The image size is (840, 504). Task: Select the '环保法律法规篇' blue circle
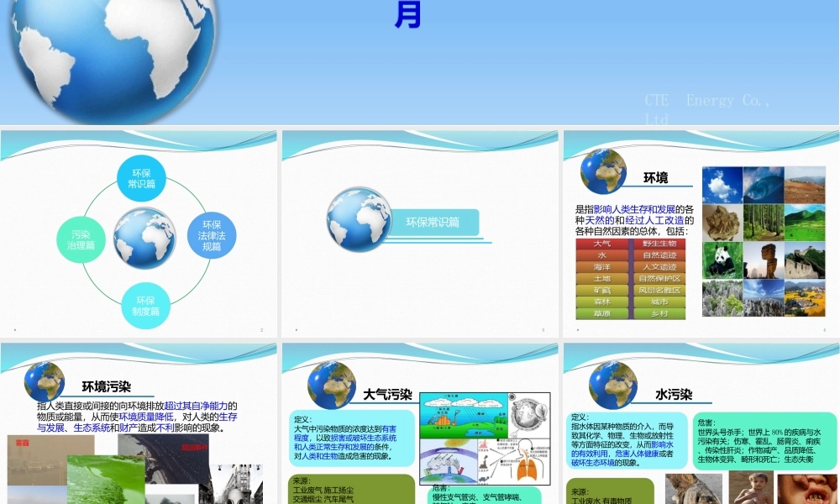[x=212, y=236]
